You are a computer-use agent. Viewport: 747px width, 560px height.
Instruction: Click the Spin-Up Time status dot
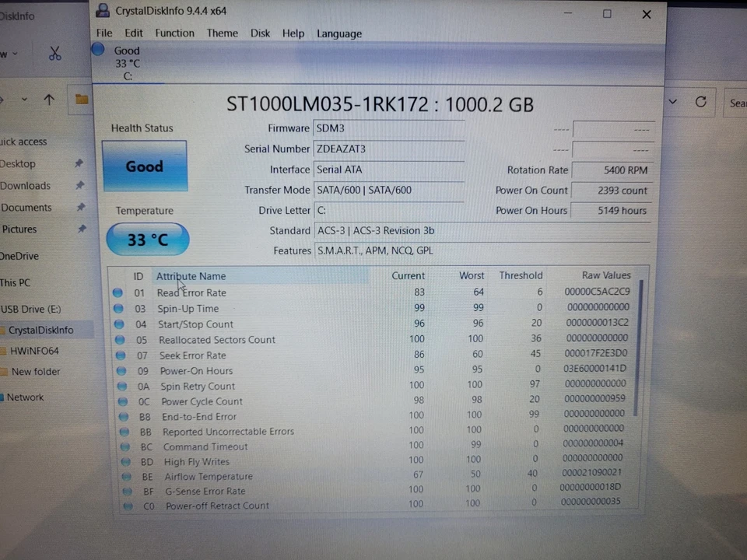[x=118, y=309]
